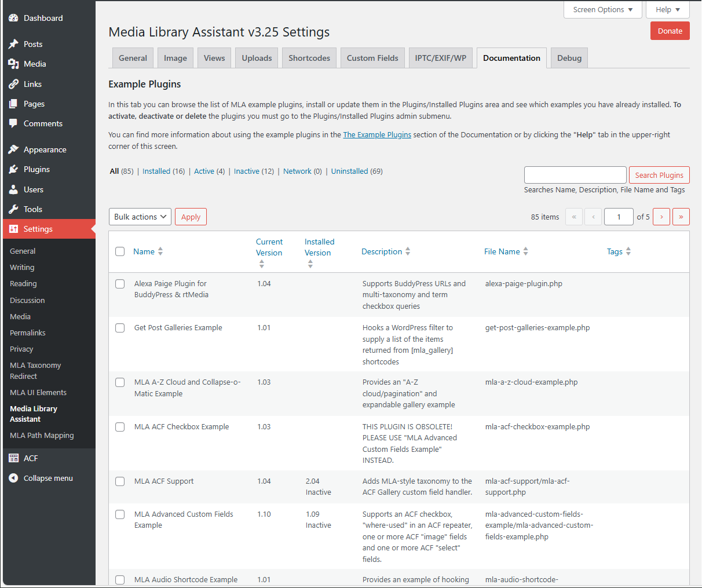Viewport: 702px width, 588px height.
Task: Select the Users icon in the sidebar
Action: tap(14, 189)
